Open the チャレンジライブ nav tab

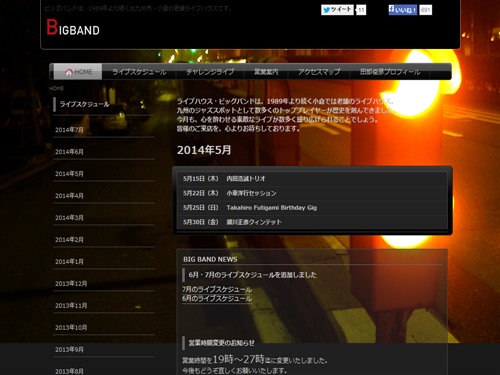(210, 72)
